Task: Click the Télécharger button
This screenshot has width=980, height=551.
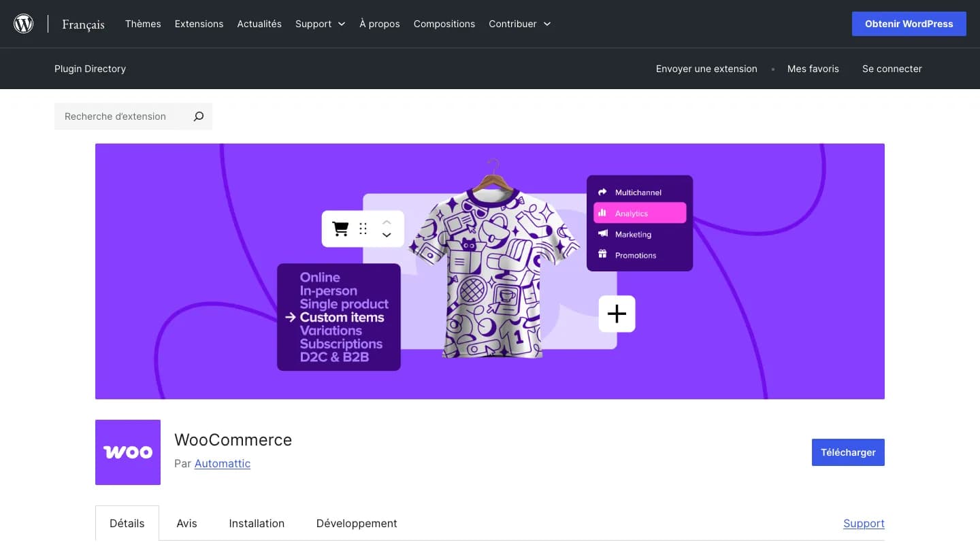Action: [848, 452]
